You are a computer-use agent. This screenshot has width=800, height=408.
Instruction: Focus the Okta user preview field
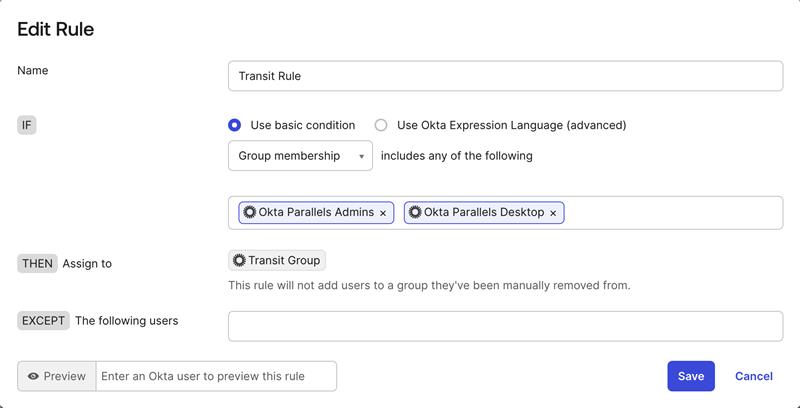point(216,376)
